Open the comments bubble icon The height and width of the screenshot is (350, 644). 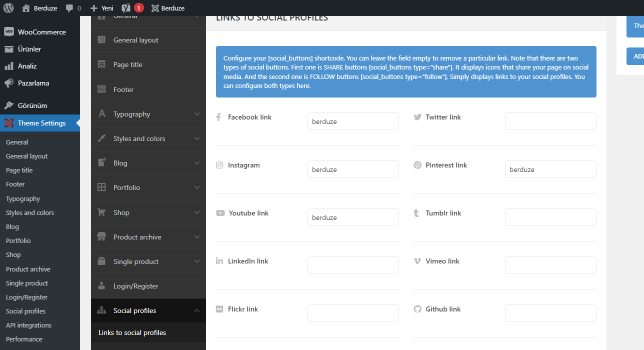pos(69,8)
